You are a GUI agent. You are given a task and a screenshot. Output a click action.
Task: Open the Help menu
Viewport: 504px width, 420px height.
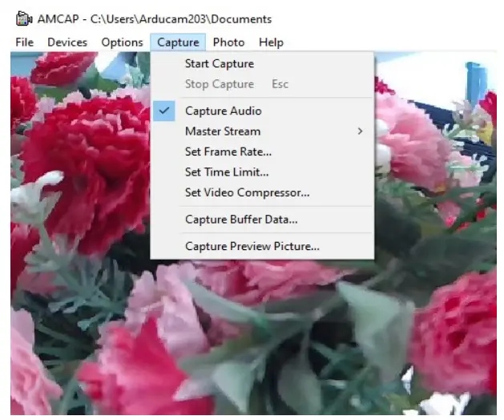point(271,42)
